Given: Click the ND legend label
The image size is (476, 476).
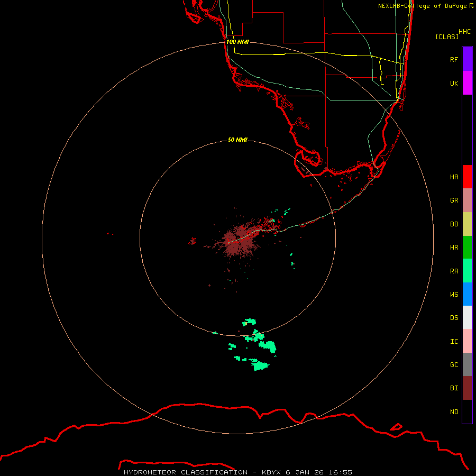Looking at the screenshot, I should point(454,412).
